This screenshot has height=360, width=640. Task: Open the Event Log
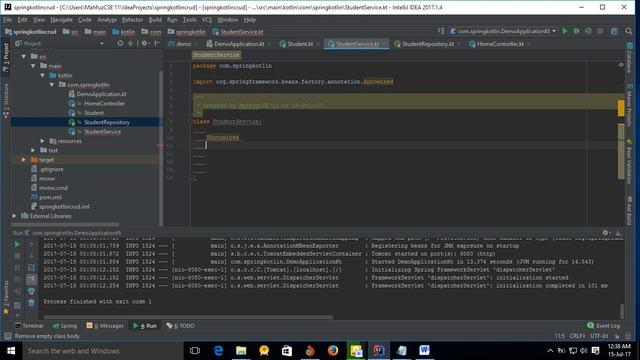(x=604, y=325)
